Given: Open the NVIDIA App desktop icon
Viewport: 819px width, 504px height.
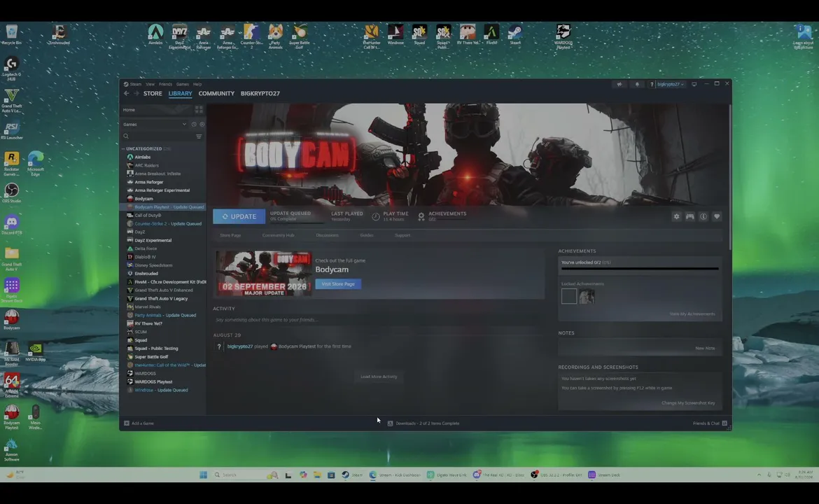Looking at the screenshot, I should pos(35,352).
